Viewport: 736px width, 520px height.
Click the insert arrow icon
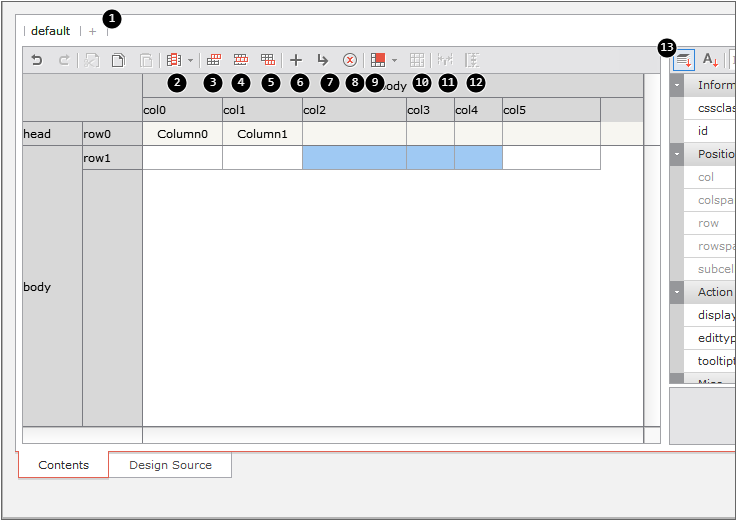click(x=323, y=60)
